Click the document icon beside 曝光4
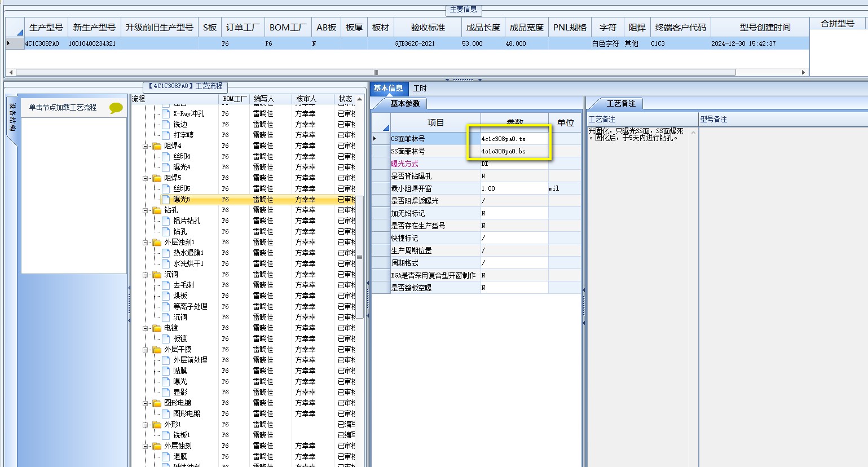868x467 pixels. coord(166,168)
